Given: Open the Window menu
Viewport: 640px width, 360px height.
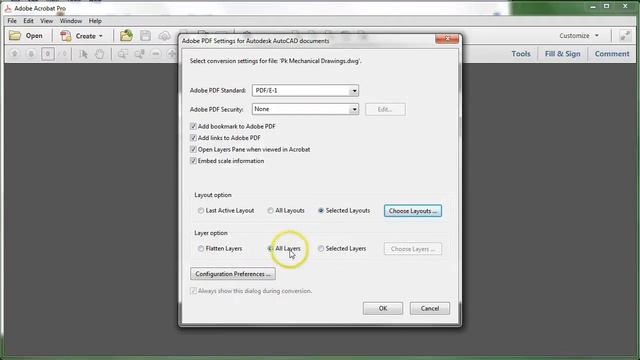Looking at the screenshot, I should [x=71, y=21].
